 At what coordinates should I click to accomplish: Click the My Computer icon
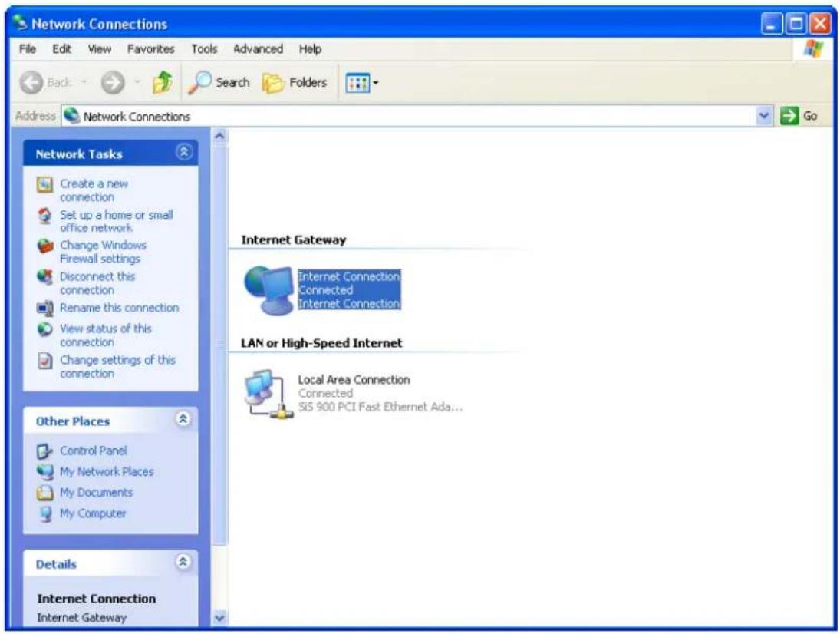pyautogui.click(x=45, y=513)
